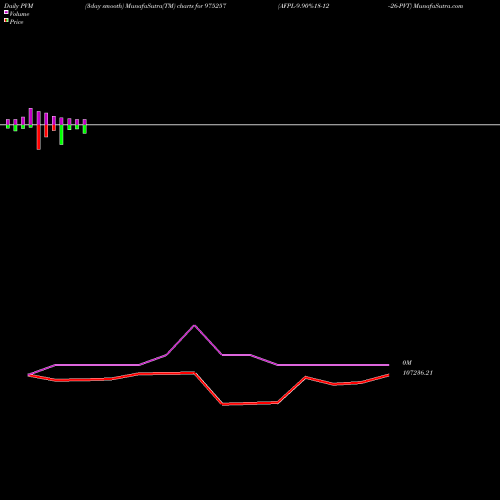This screenshot has height=500, width=500.
Task: Click the 'Price' legend label
Action: (16, 22)
